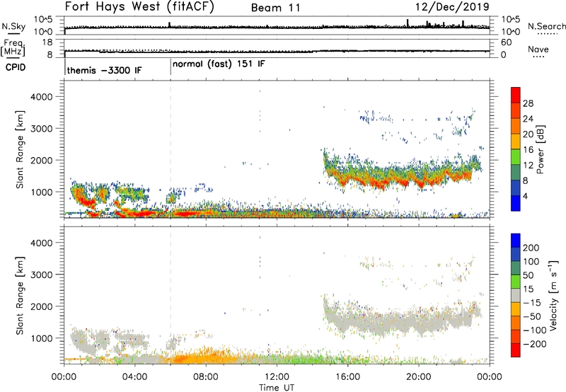Image resolution: width=566 pixels, height=392 pixels.
Task: Click the 'Nave' legend label
Action: click(x=538, y=49)
